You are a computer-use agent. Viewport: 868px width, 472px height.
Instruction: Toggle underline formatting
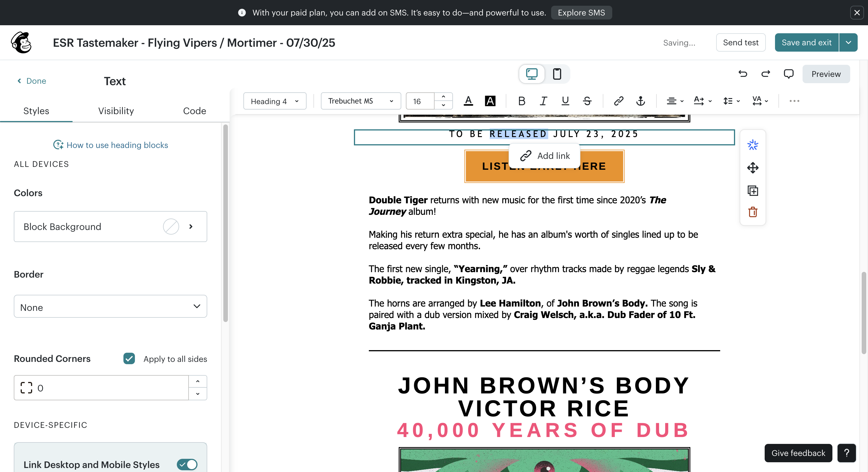pyautogui.click(x=565, y=101)
